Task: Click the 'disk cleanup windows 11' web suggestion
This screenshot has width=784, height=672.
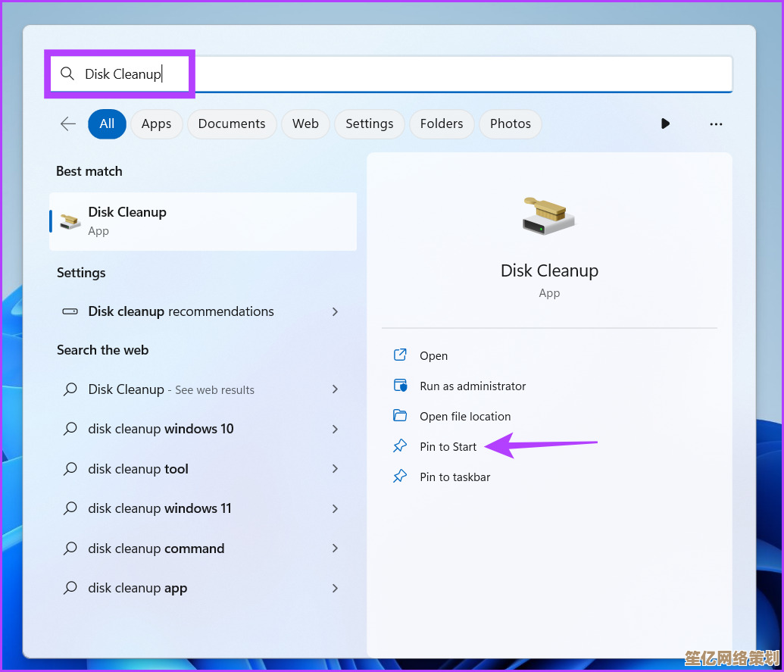Action: 160,508
